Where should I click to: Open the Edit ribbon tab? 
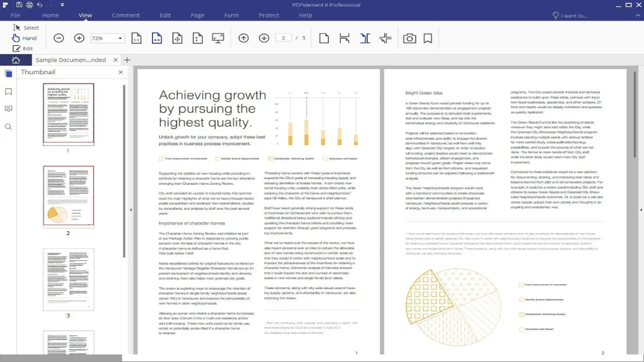pos(165,15)
